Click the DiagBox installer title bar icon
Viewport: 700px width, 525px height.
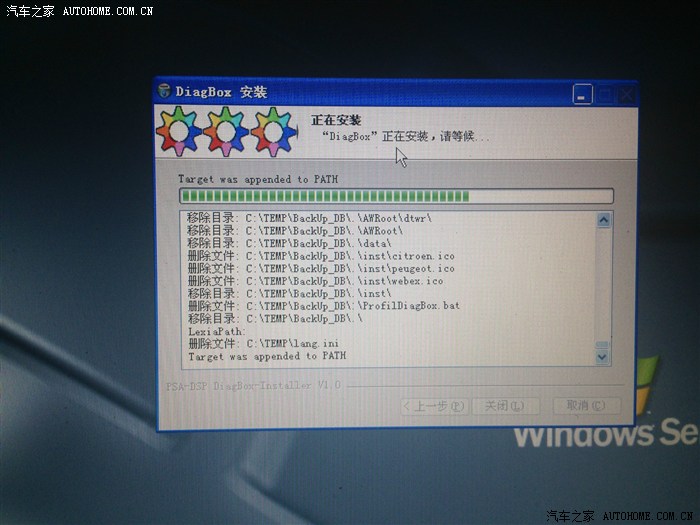165,92
